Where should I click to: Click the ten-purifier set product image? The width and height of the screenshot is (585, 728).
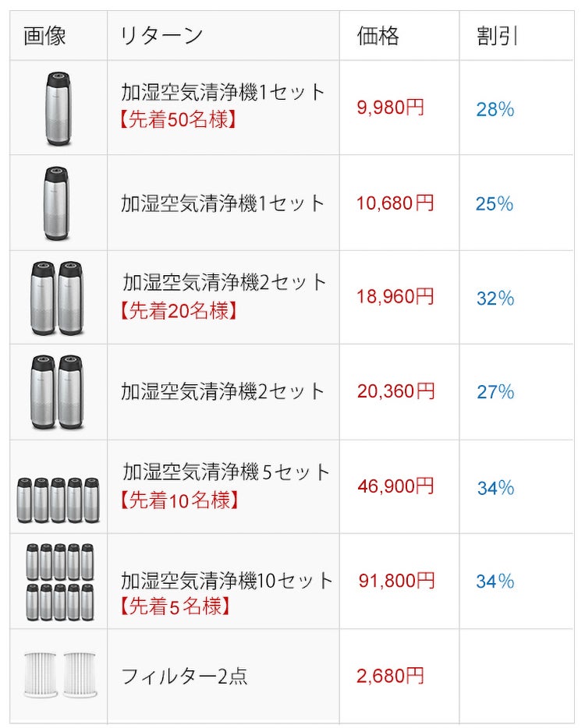[59, 581]
